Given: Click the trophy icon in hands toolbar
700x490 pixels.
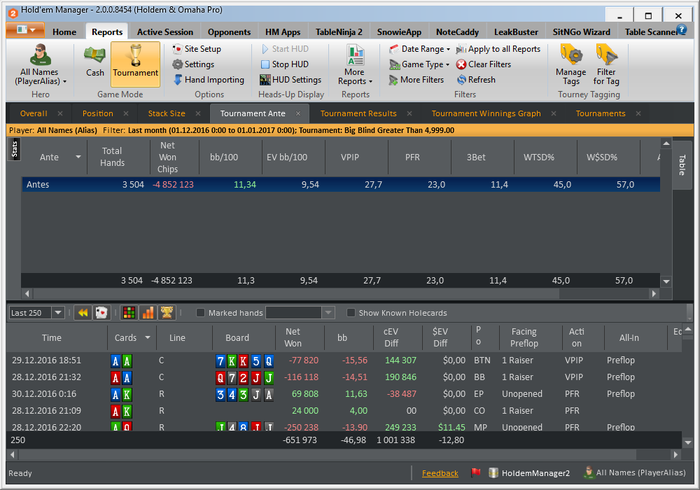Looking at the screenshot, I should (167, 313).
